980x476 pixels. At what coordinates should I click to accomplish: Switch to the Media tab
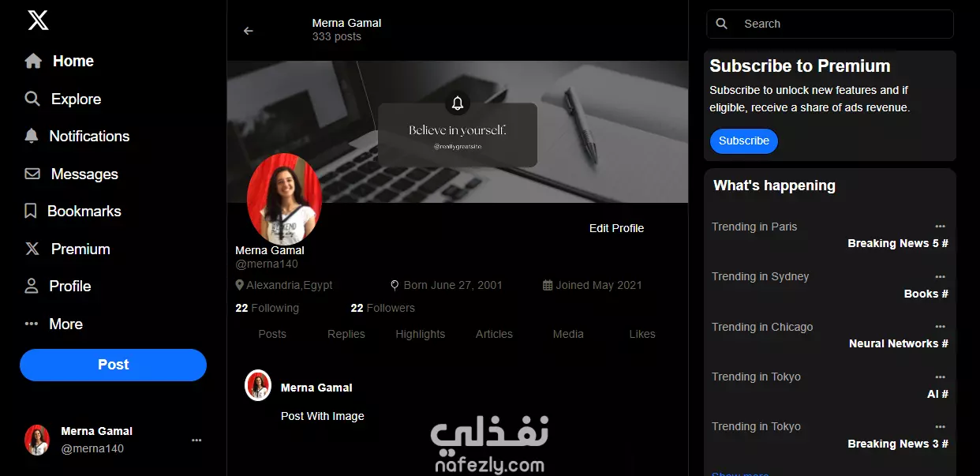click(x=568, y=334)
